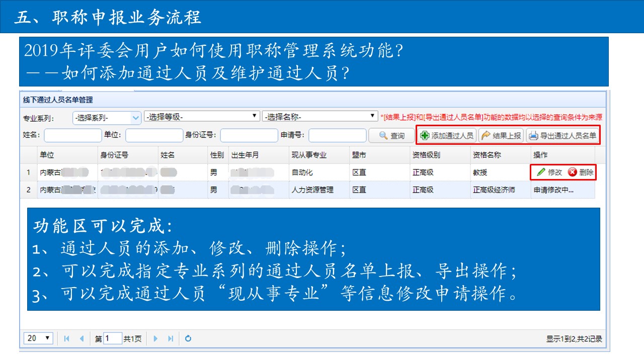Click the 导出通过人员名单 export icon button
This screenshot has height=362, width=644.
[x=533, y=136]
